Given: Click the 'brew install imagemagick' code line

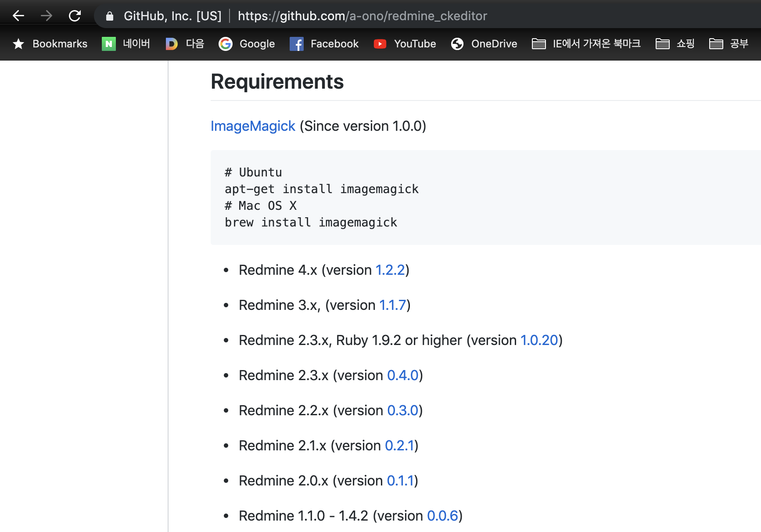Looking at the screenshot, I should (x=311, y=223).
